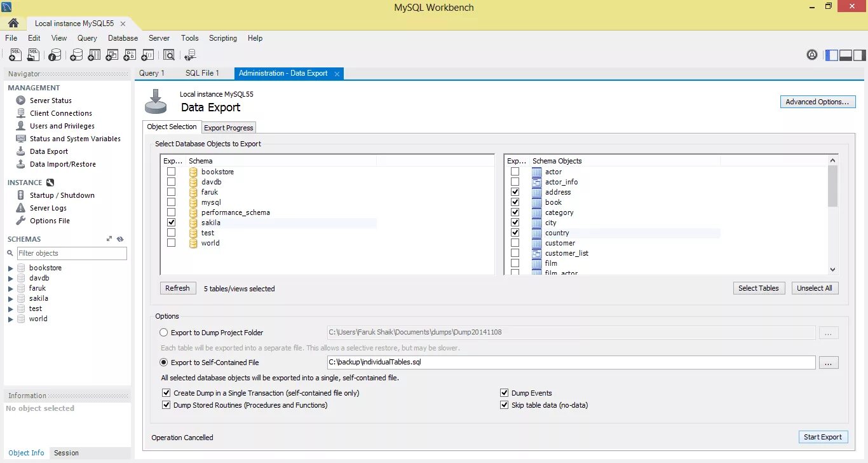This screenshot has height=463, width=868.
Task: Open Options File in Navigator
Action: pos(50,221)
